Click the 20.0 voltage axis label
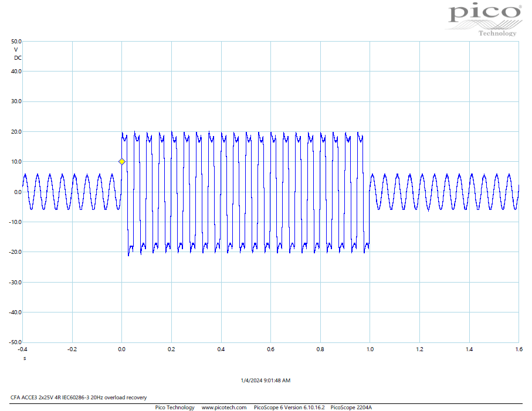Image resolution: width=532 pixels, height=411 pixels. tap(16, 131)
